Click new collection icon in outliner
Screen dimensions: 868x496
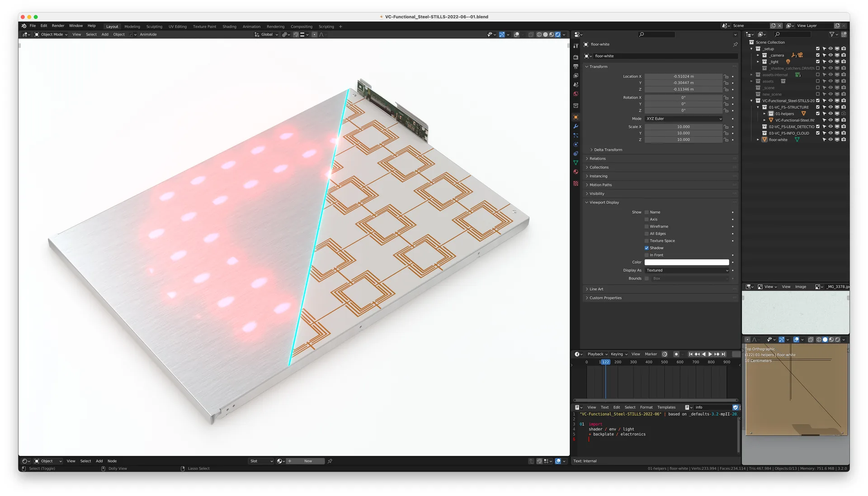[844, 34]
